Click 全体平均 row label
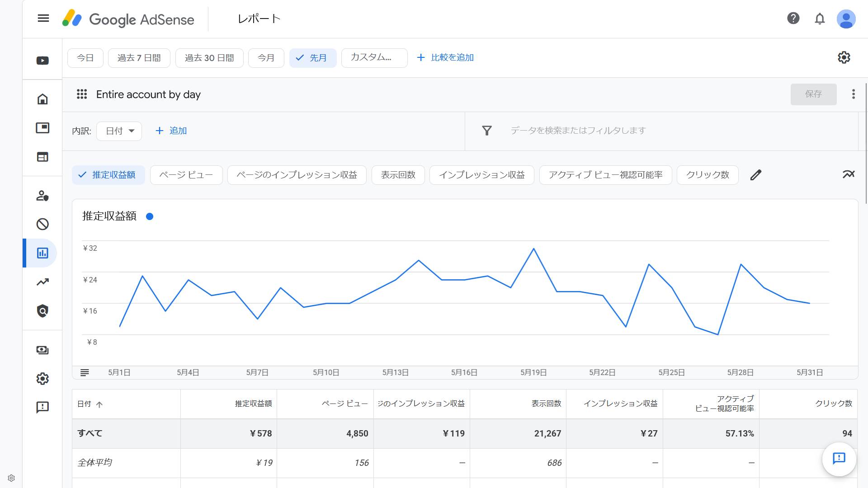The width and height of the screenshot is (868, 488). pyautogui.click(x=94, y=463)
